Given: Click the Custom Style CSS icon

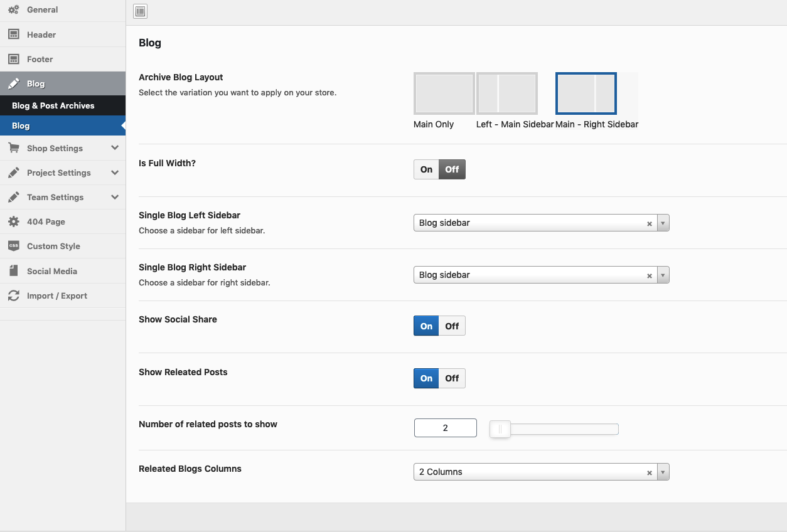Looking at the screenshot, I should (13, 246).
